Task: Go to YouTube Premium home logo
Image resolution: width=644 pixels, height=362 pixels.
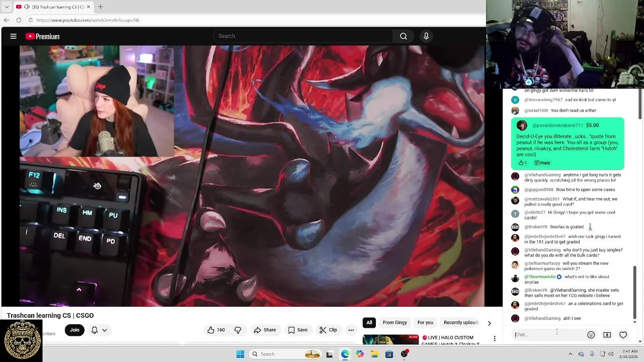Action: pyautogui.click(x=43, y=36)
